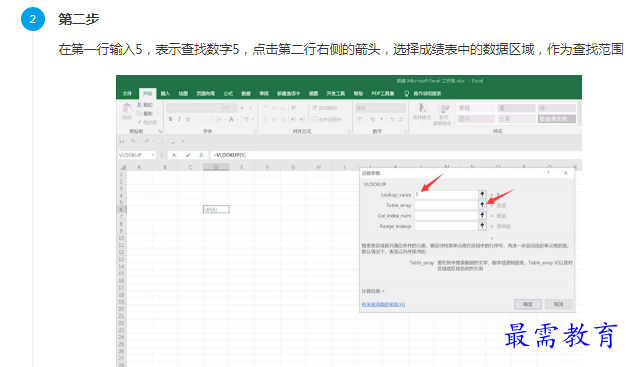
Task: Click the Save icon in quick access toolbar
Action: (122, 141)
